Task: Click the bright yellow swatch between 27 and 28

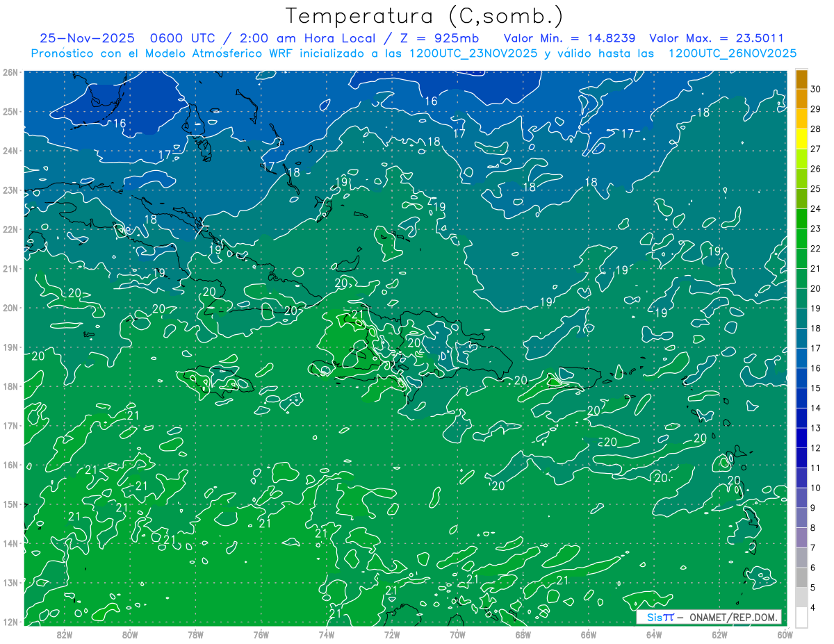Action: [801, 139]
